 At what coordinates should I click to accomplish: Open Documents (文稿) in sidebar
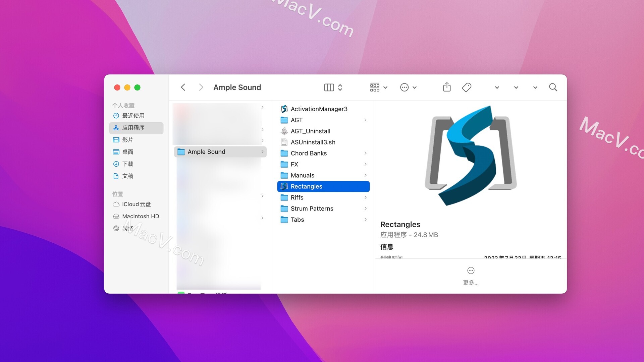pos(136,176)
